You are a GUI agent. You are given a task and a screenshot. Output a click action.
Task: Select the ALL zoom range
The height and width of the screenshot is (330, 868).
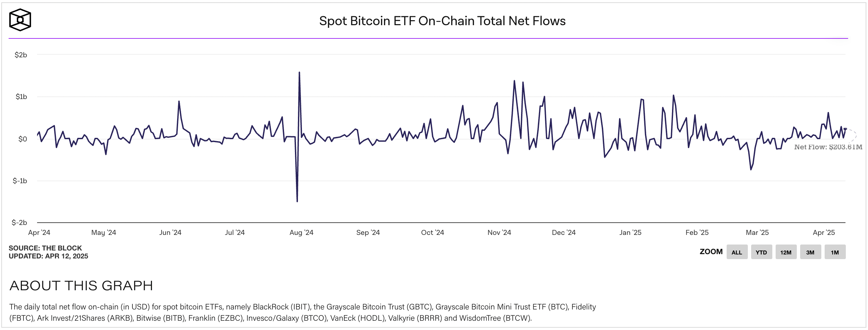click(x=737, y=252)
